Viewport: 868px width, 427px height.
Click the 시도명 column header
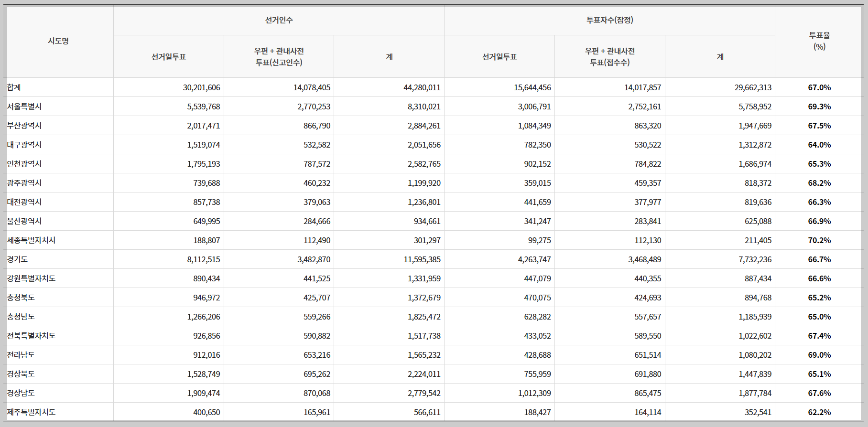(x=58, y=41)
